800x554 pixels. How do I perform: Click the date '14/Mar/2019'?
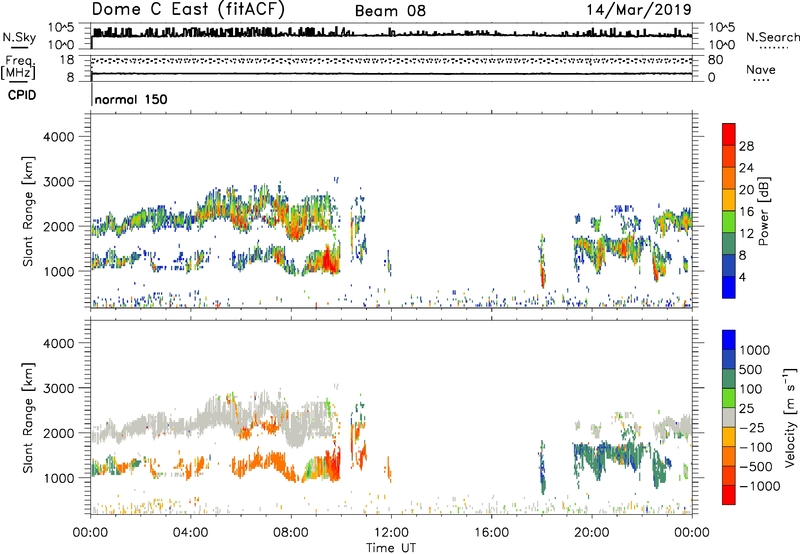point(639,9)
